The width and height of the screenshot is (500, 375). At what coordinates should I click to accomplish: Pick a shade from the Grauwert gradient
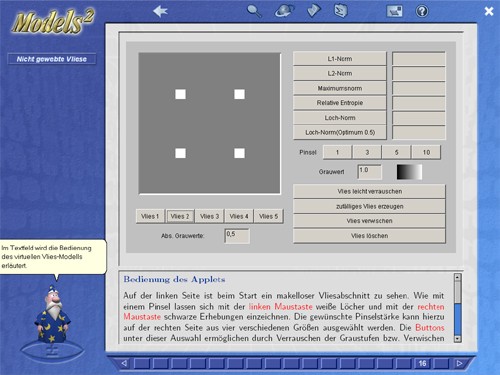[409, 172]
